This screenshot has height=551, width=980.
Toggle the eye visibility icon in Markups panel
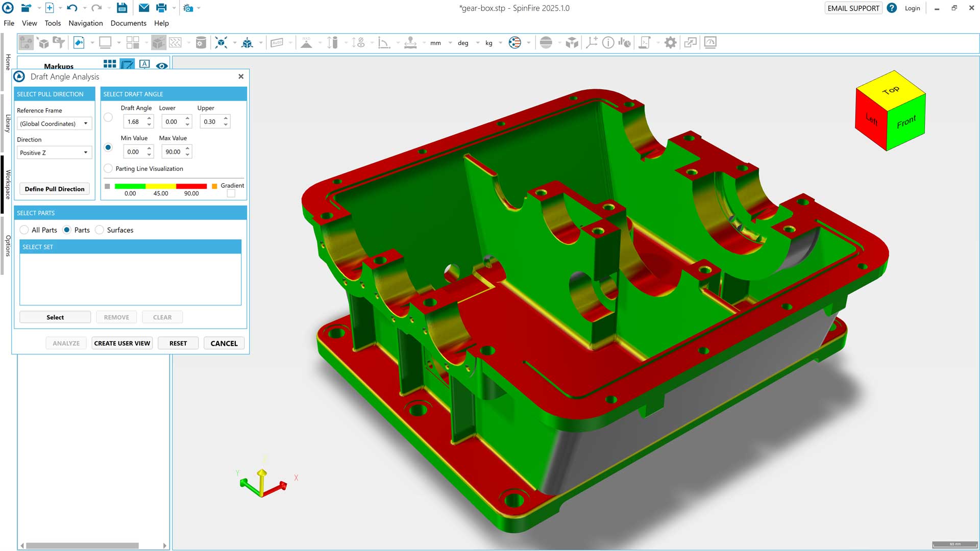pyautogui.click(x=162, y=65)
